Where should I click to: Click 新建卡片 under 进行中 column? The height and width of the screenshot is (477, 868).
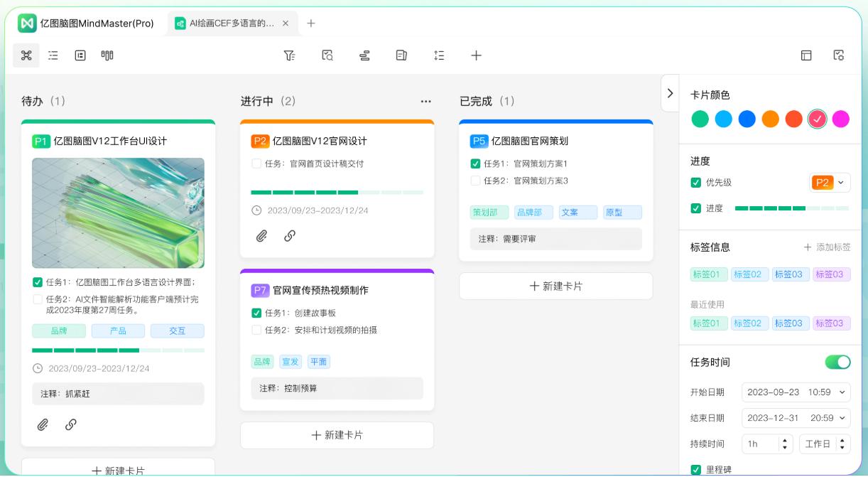[x=337, y=435]
